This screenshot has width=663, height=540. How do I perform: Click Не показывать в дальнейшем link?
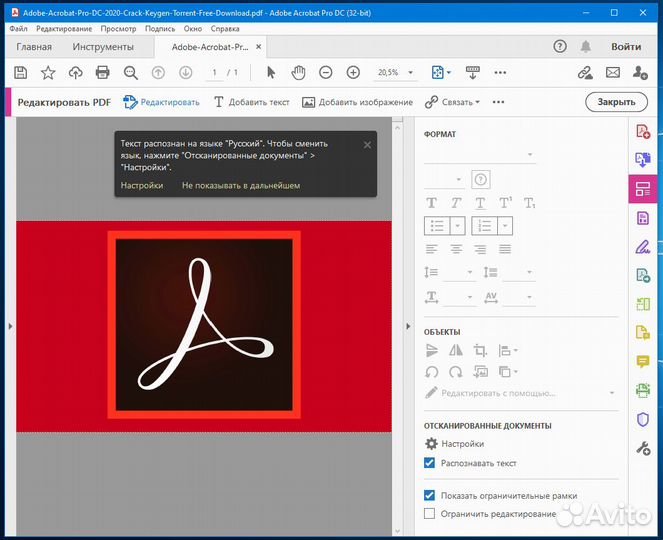click(x=241, y=185)
